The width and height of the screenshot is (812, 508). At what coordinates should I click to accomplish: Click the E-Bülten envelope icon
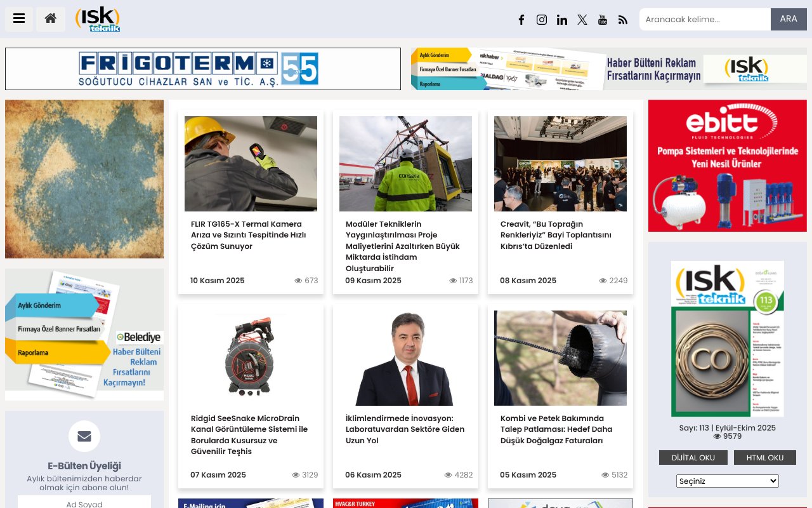pos(84,436)
